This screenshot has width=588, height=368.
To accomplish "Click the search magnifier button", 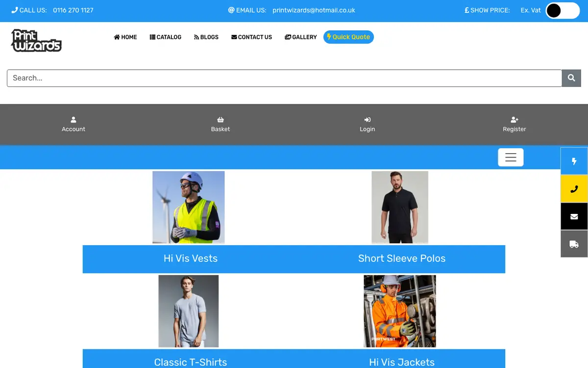I will tap(571, 78).
